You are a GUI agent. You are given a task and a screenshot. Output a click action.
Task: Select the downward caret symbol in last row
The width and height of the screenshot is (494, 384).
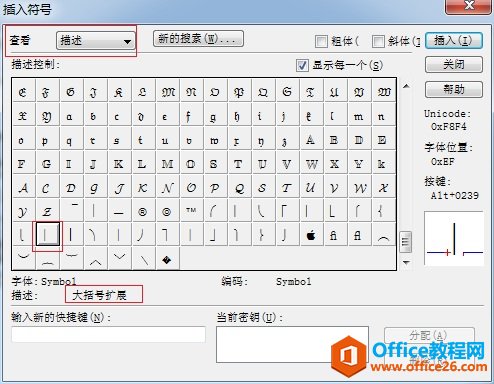(119, 259)
